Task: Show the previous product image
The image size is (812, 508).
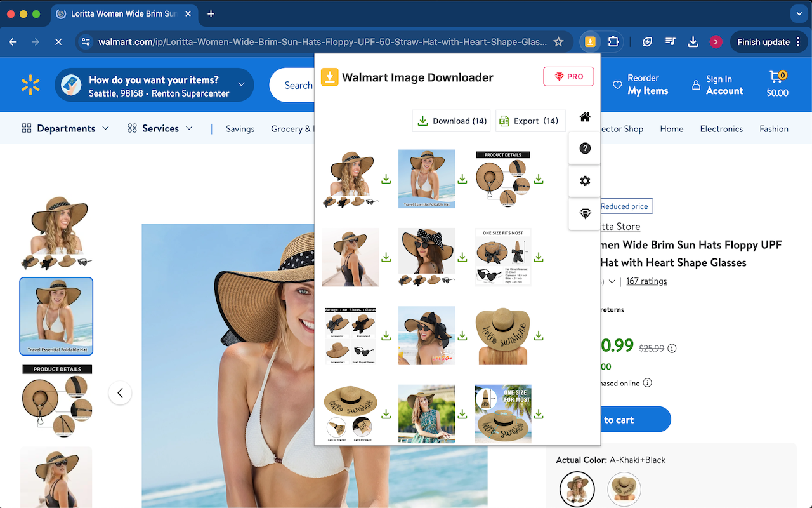Action: click(120, 392)
